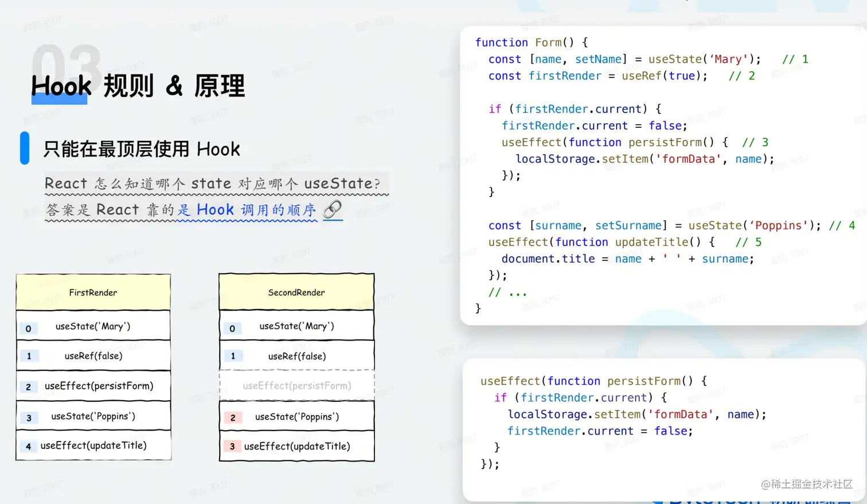Click the setSurname useState('Poppins') code line

pos(654,225)
